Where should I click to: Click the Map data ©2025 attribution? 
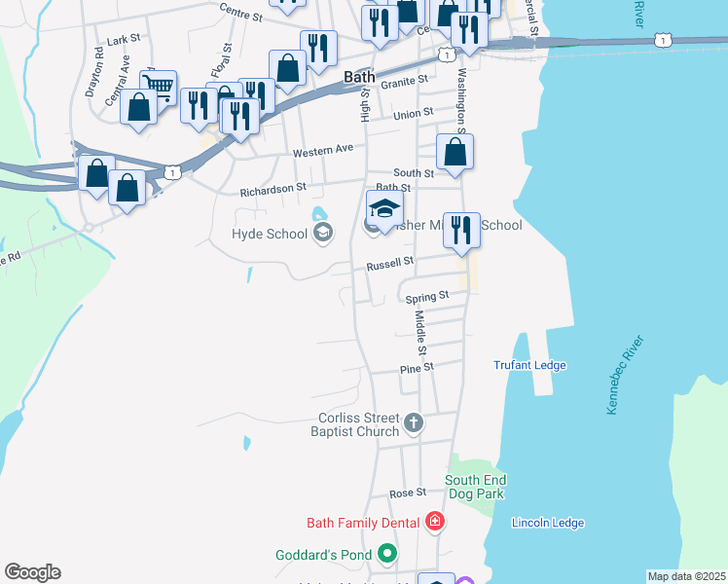(x=686, y=576)
